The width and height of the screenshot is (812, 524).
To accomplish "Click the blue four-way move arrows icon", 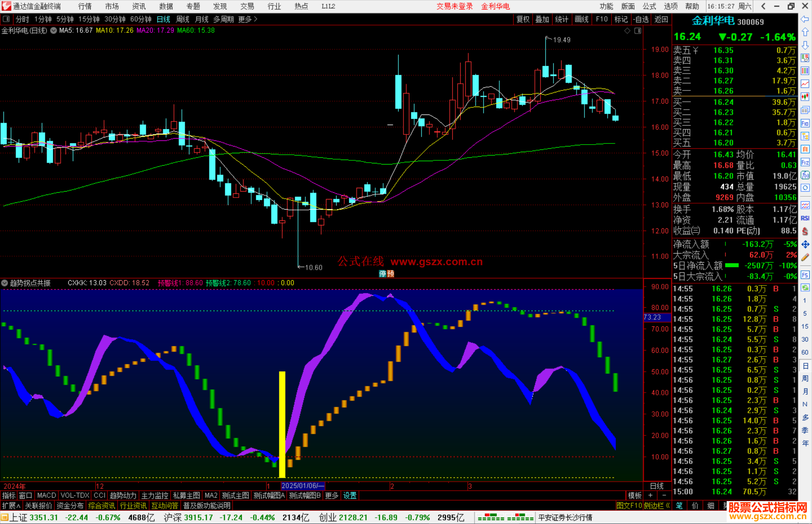I will 805,245.
